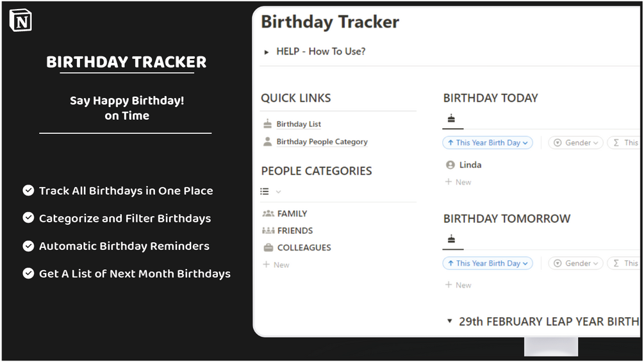Select the cake view tab under Birthday Tomorrow
The height and width of the screenshot is (362, 644).
451,239
